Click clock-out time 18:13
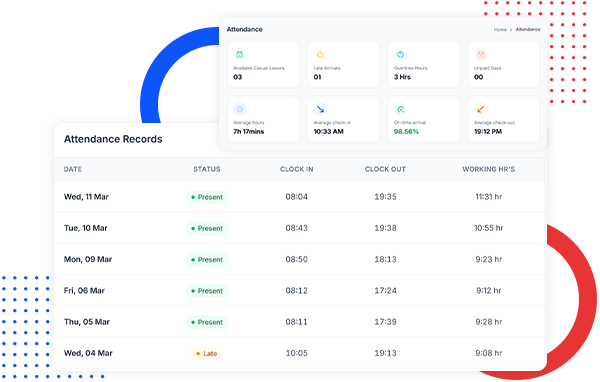This screenshot has width=600, height=382. point(385,260)
